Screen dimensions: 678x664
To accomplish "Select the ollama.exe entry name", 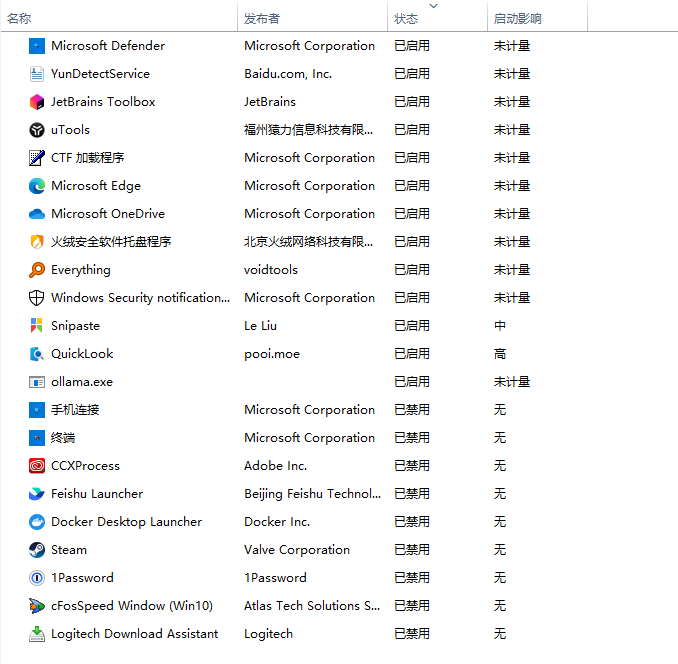I will (82, 382).
